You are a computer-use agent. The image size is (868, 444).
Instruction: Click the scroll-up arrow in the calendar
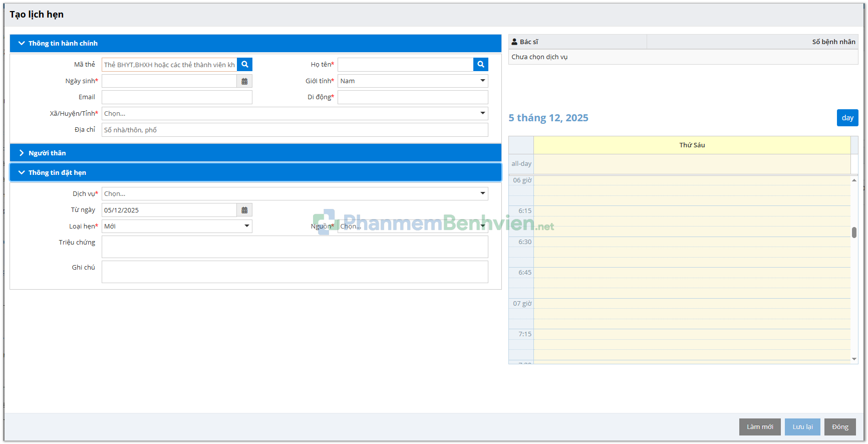pyautogui.click(x=854, y=180)
